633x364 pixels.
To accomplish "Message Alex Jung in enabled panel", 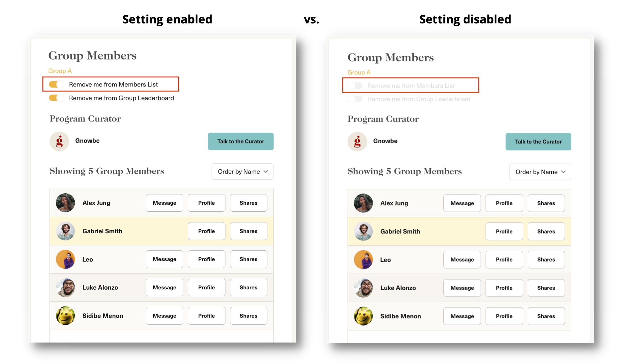I will (x=164, y=203).
